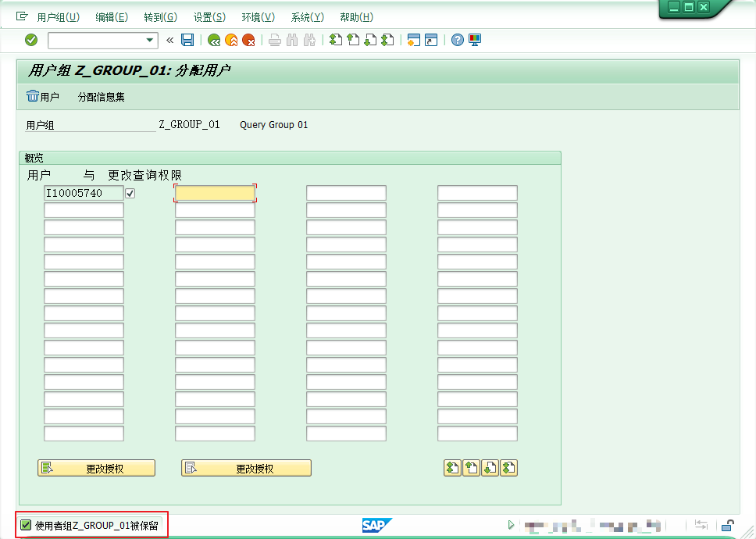Image resolution: width=756 pixels, height=539 pixels.
Task: Create a new session via window-star icon
Action: click(x=414, y=40)
